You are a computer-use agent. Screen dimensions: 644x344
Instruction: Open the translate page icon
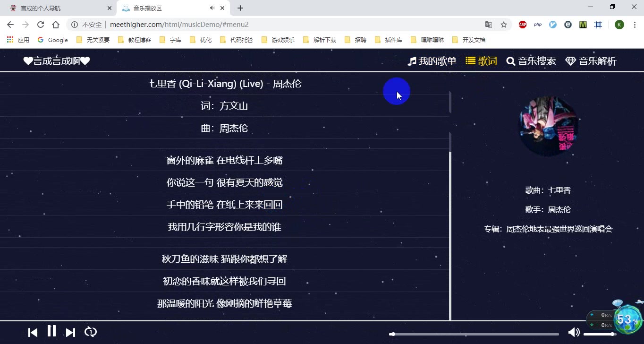(489, 25)
